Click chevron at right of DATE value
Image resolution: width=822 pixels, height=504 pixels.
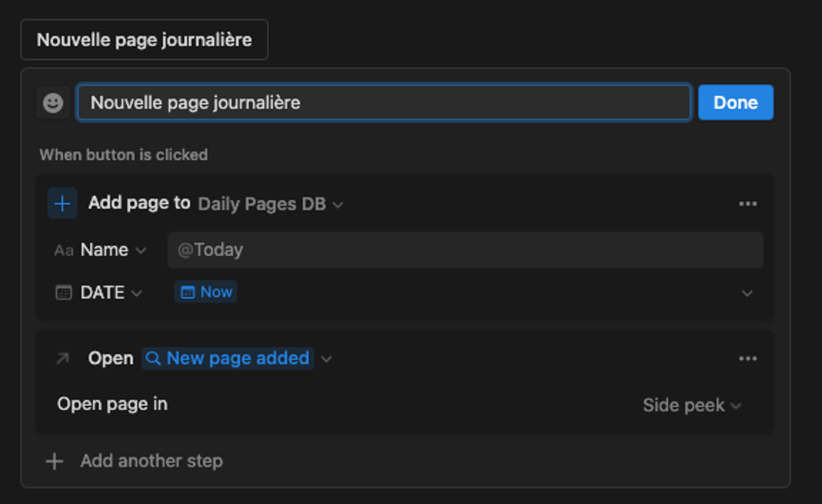pos(747,293)
